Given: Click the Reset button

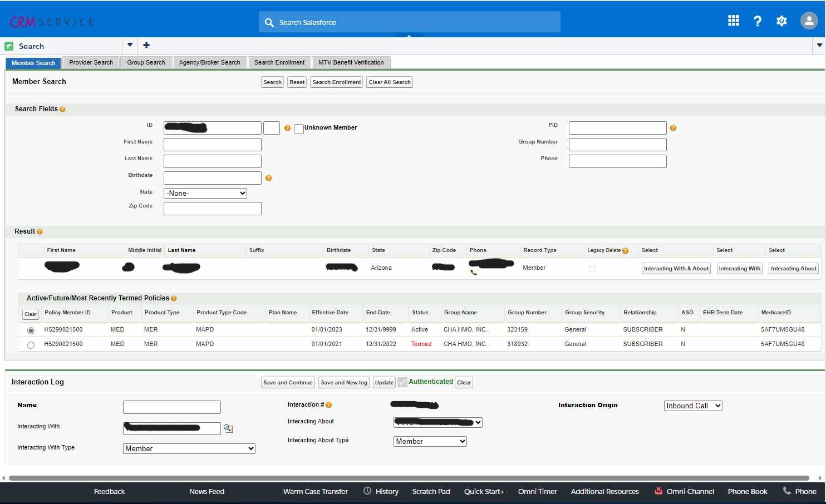Looking at the screenshot, I should coord(297,82).
